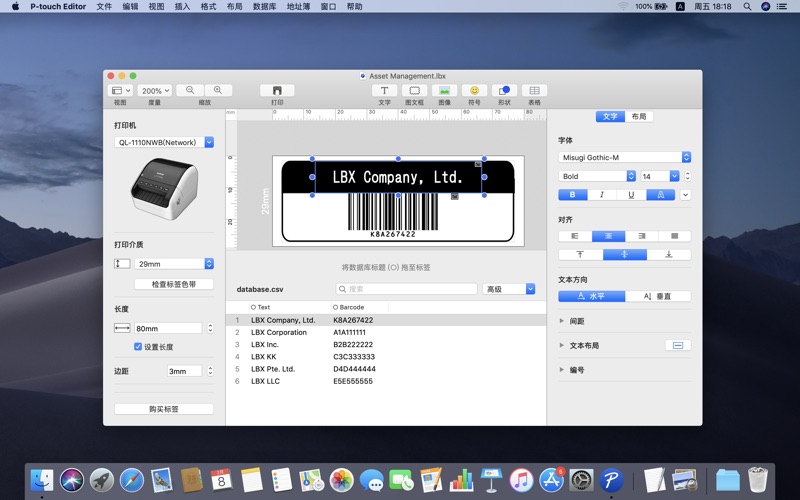This screenshot has height=500, width=800.
Task: Open the File (文件) menu
Action: (x=104, y=7)
